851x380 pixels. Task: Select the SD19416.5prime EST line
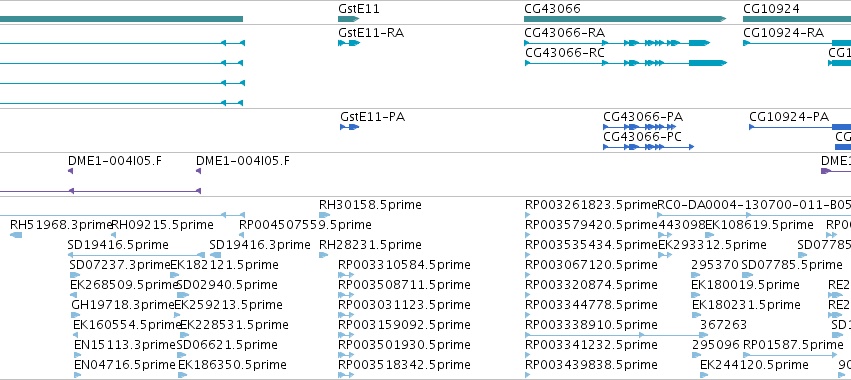coord(136,255)
